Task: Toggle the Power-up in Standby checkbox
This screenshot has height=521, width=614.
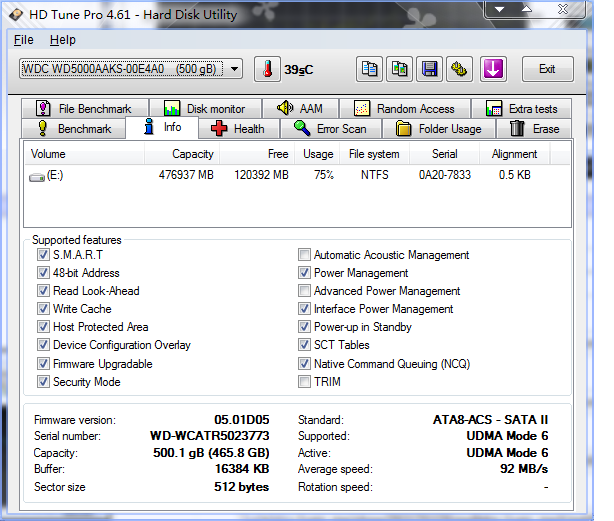Action: 304,327
